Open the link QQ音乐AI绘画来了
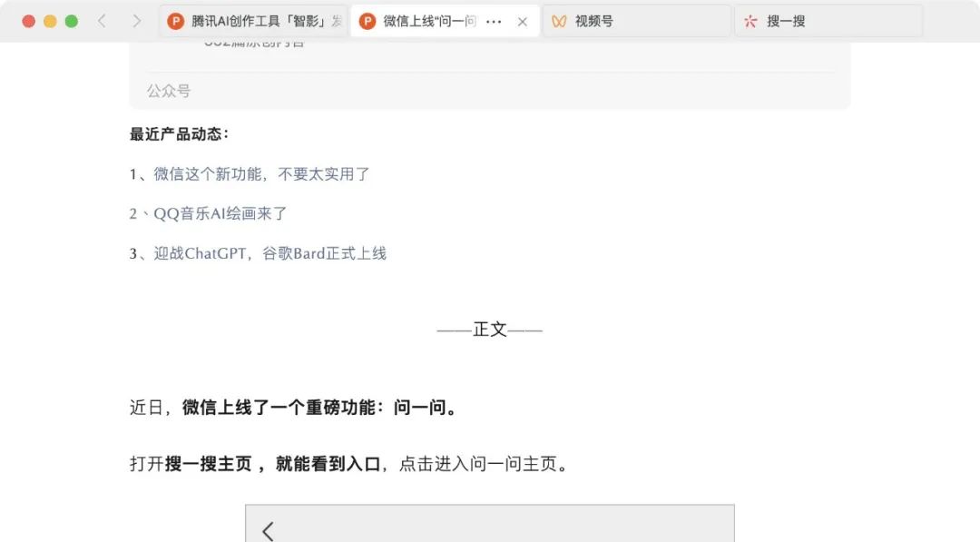This screenshot has width=980, height=542. 220,213
